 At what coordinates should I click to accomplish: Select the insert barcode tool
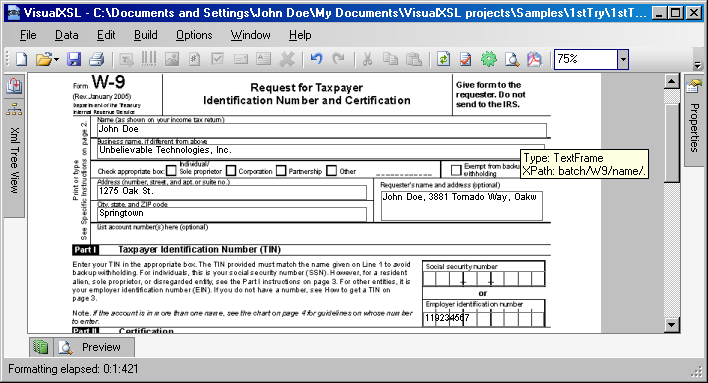[x=149, y=59]
